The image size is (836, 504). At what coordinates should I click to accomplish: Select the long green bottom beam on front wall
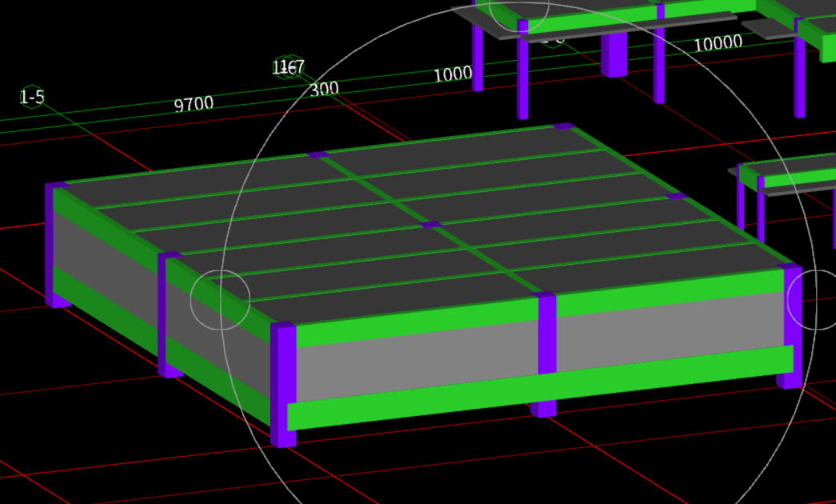[540, 386]
